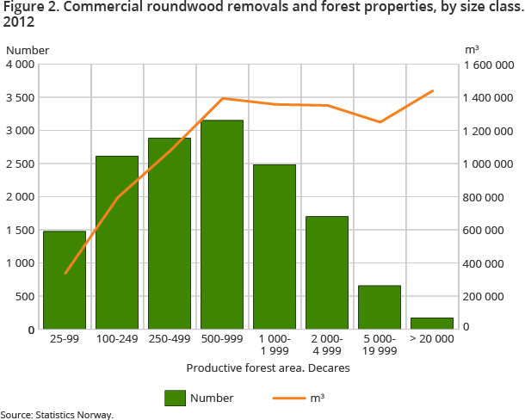This screenshot has width=525, height=420.
Task: Select the small > 20 000 bar
Action: click(432, 324)
